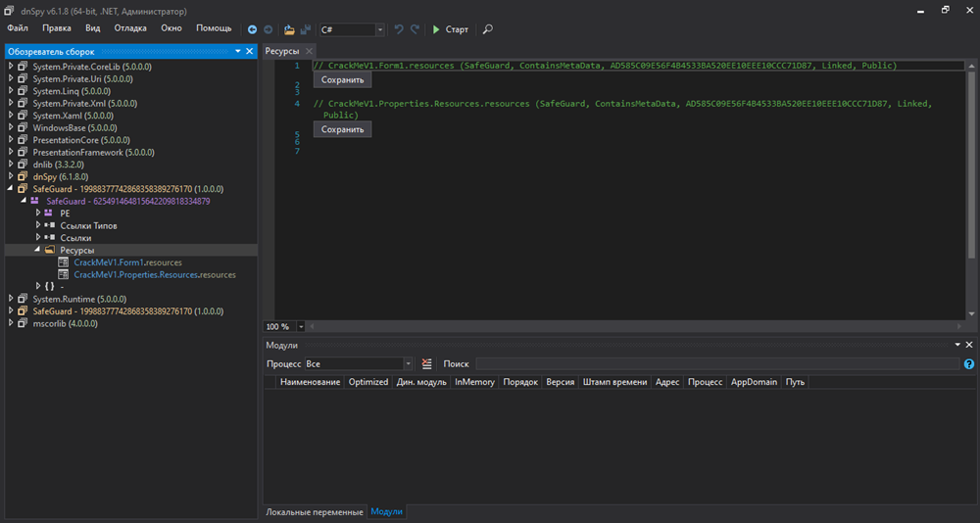Image resolution: width=980 pixels, height=523 pixels.
Task: Select the System.Runtime assembly icon
Action: coord(23,299)
